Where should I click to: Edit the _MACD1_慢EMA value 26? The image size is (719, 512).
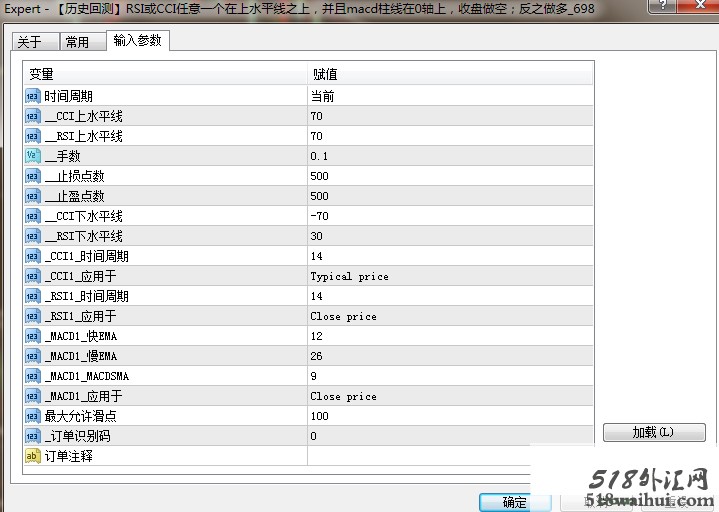click(x=450, y=356)
